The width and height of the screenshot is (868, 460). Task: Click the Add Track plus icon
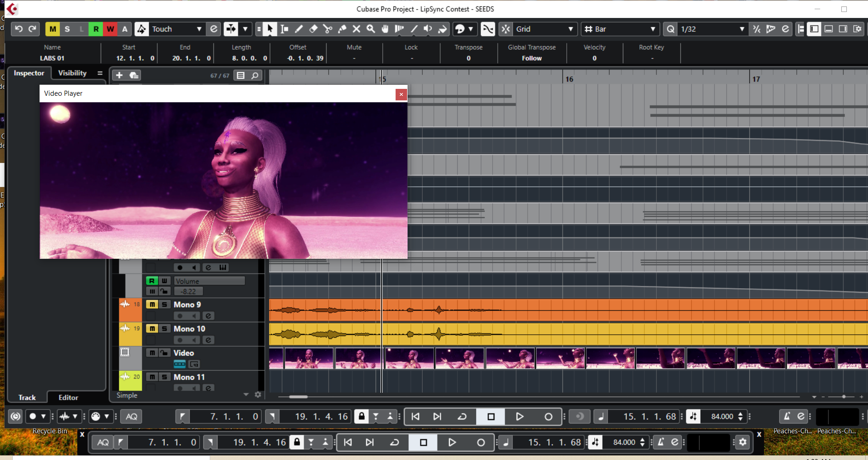click(119, 75)
